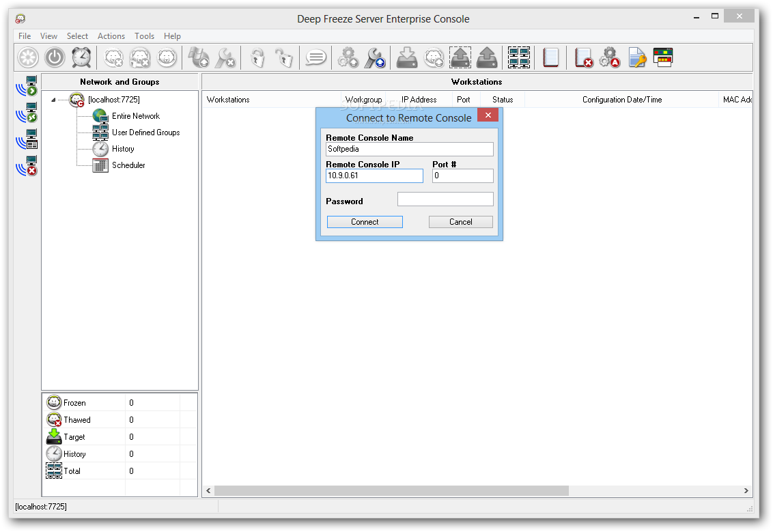Click the bear with upload arrow icon
The height and width of the screenshot is (532, 773).
coord(434,57)
